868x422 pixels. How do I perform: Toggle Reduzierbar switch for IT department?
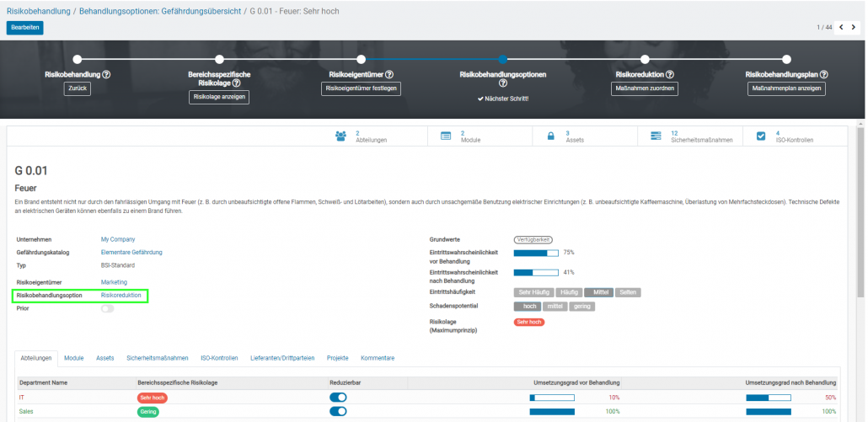(x=338, y=397)
